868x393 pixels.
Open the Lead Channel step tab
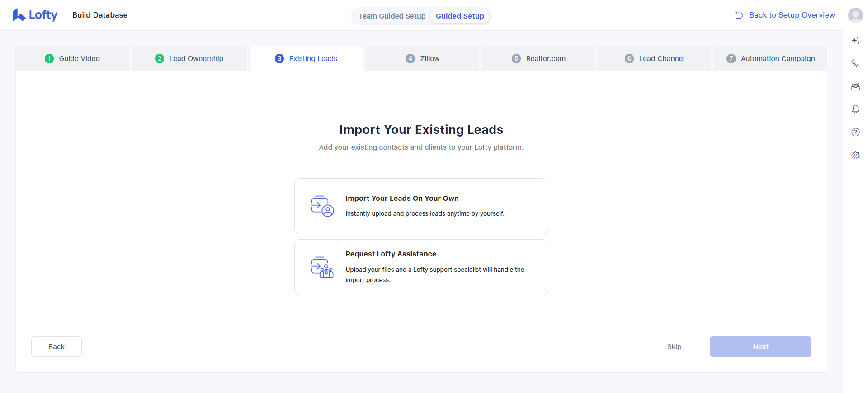[x=655, y=59]
